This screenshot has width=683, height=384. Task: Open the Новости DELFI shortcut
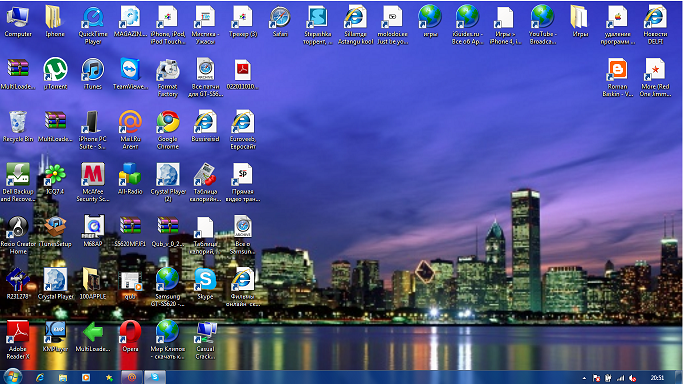655,25
